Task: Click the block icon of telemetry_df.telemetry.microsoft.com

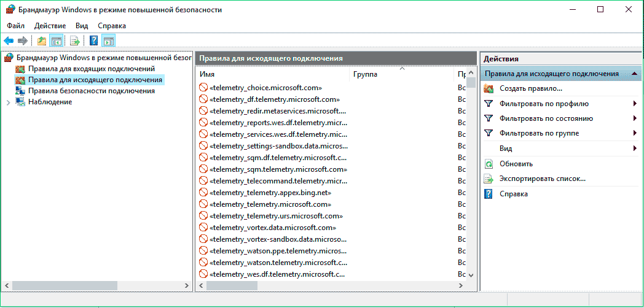Action: click(203, 99)
